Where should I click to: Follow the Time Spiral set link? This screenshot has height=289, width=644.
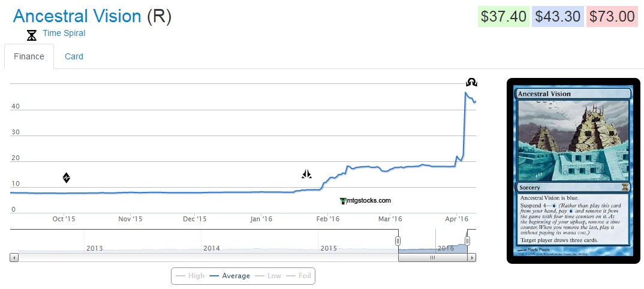[x=64, y=33]
